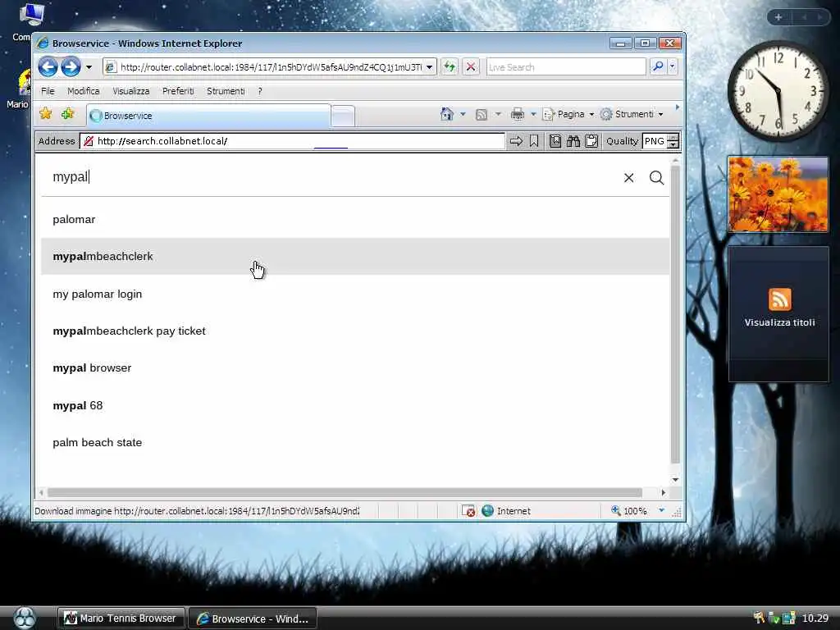Select suggestion 'mypalmbeachclerk pay ticket'
The width and height of the screenshot is (840, 630).
pos(355,331)
